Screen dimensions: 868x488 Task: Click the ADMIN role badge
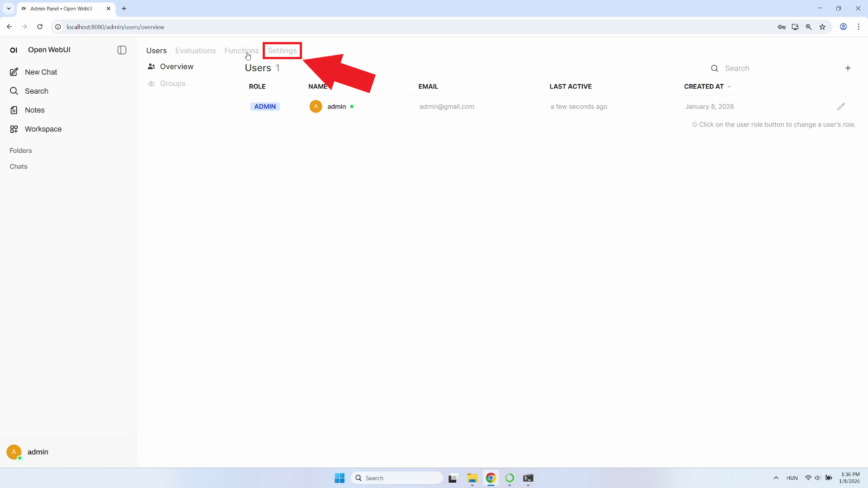tap(265, 107)
